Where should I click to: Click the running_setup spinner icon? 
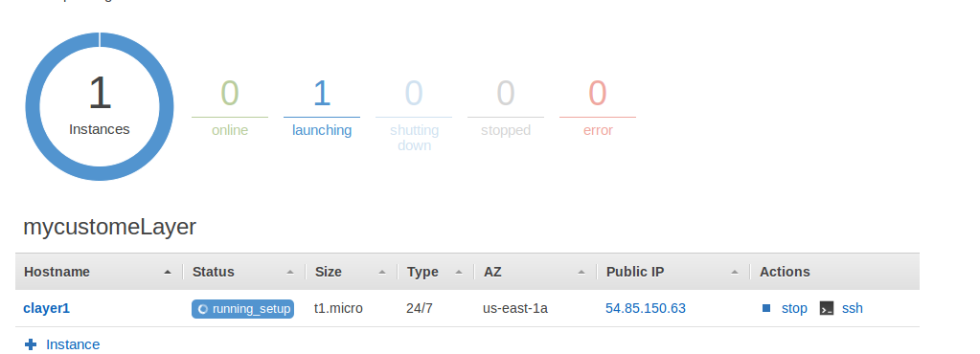[202, 309]
